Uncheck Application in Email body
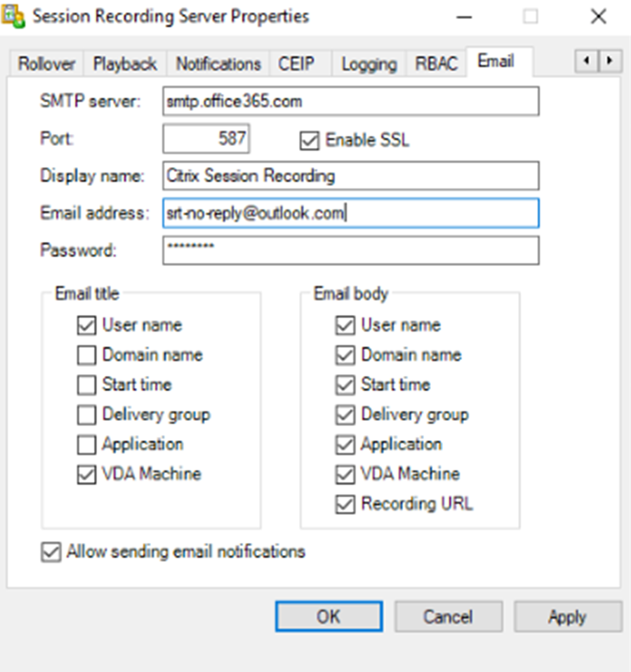Viewport: 631px width, 672px height. pos(345,445)
